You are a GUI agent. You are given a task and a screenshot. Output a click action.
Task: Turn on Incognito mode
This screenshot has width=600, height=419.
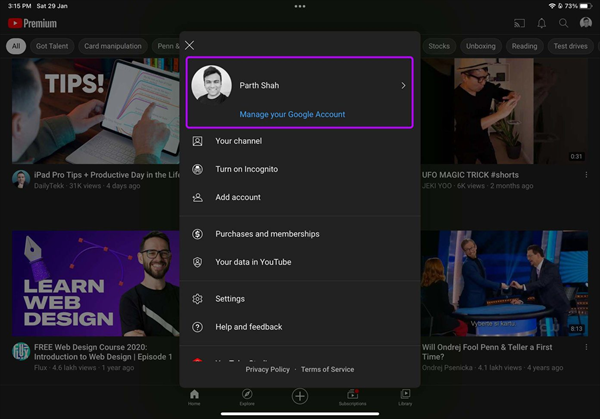pos(246,169)
